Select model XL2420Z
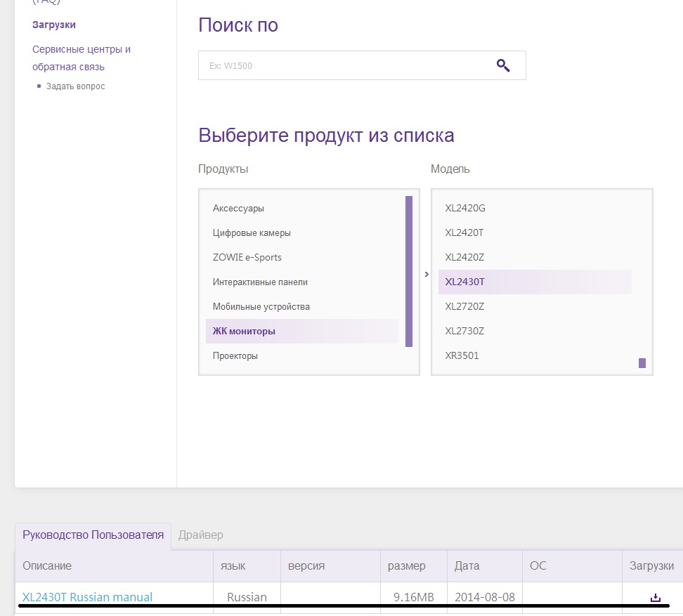The width and height of the screenshot is (683, 616). click(x=535, y=257)
